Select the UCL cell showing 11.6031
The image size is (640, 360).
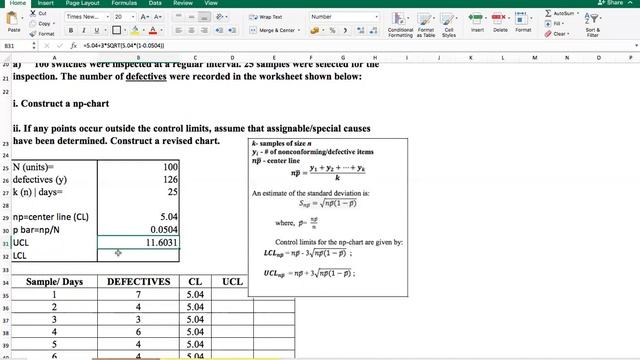138,242
